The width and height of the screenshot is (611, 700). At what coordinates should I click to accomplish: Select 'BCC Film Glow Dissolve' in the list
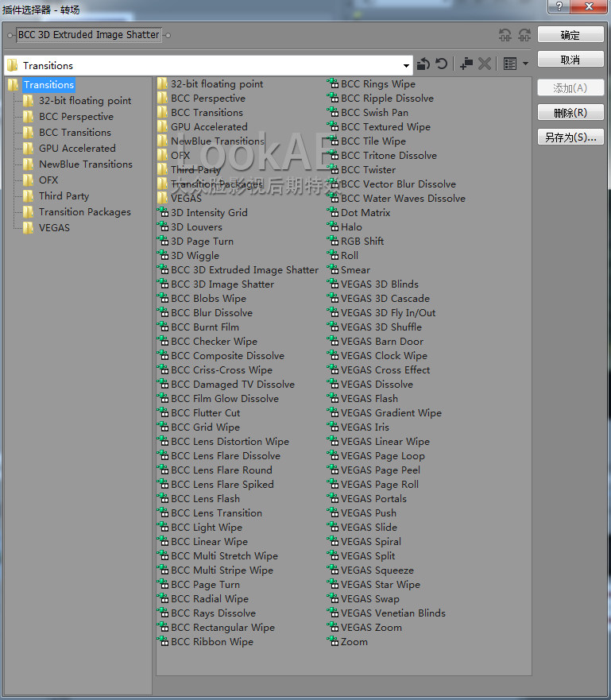pos(225,398)
